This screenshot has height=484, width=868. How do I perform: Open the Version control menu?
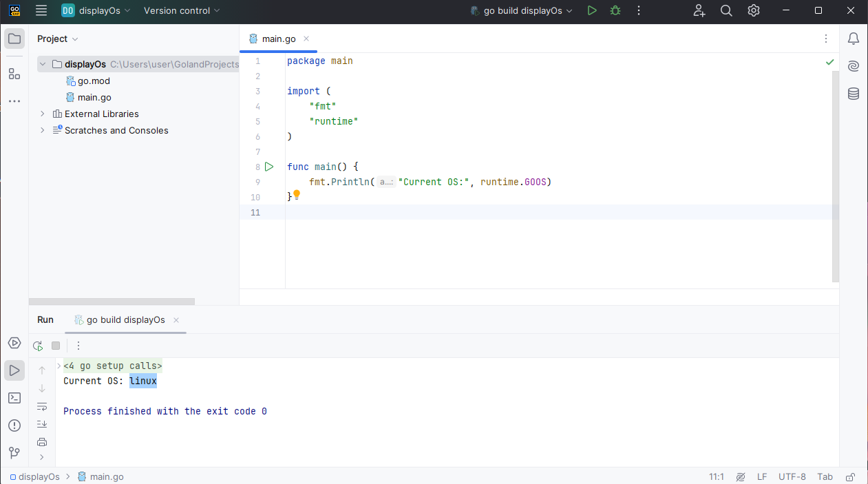pos(181,10)
